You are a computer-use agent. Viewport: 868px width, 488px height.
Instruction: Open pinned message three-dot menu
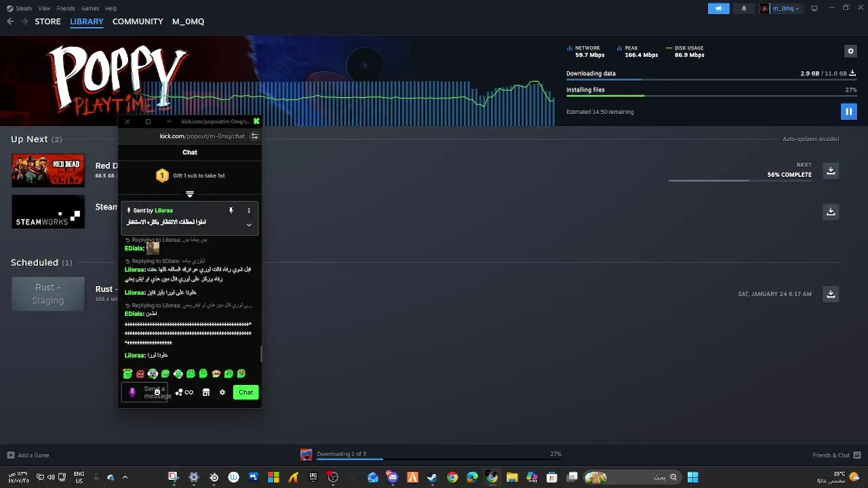point(249,211)
